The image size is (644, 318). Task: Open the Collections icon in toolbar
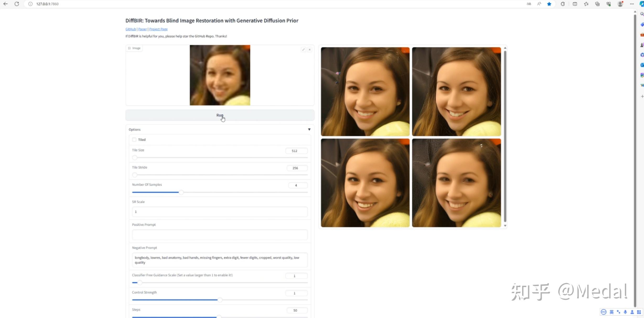(x=597, y=4)
